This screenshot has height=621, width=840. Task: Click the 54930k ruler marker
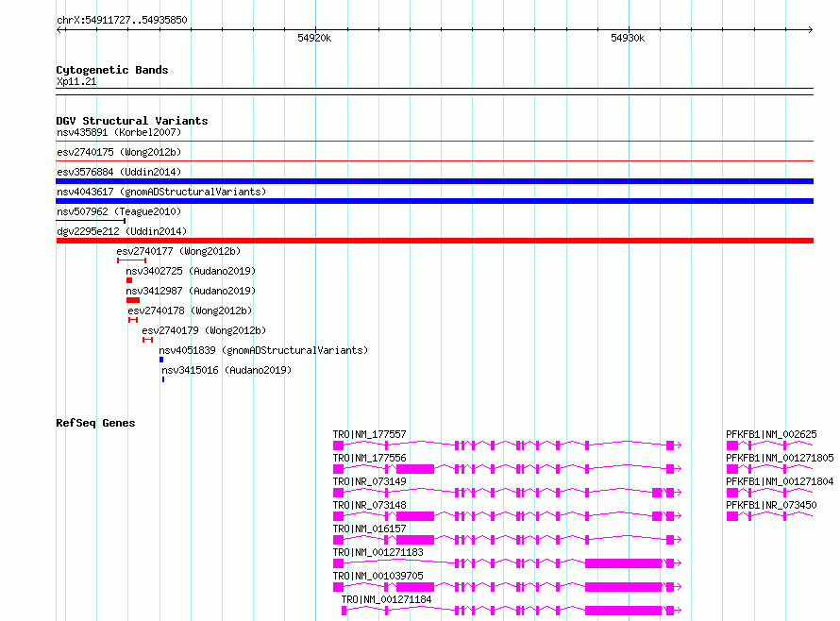coord(628,38)
